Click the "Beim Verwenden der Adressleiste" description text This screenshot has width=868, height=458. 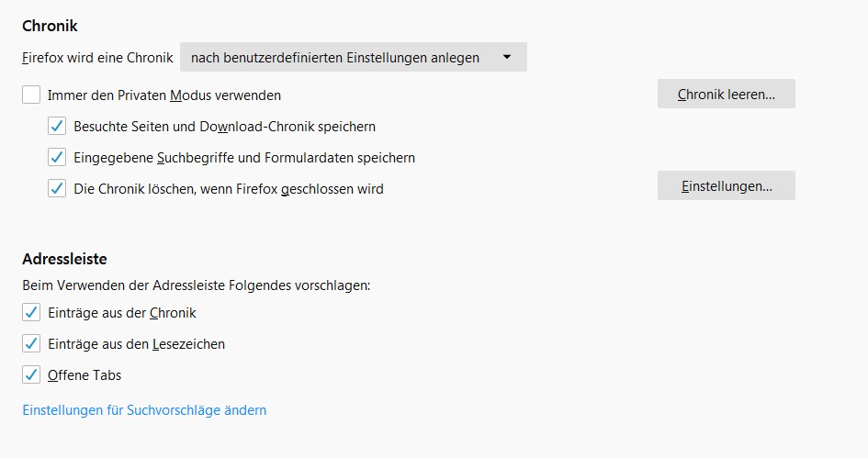pyautogui.click(x=196, y=285)
